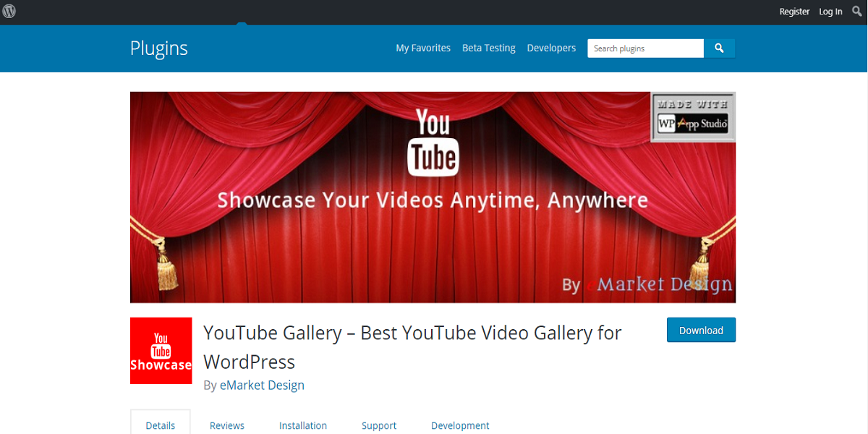Click the blue search submit magnifier button

tap(720, 48)
